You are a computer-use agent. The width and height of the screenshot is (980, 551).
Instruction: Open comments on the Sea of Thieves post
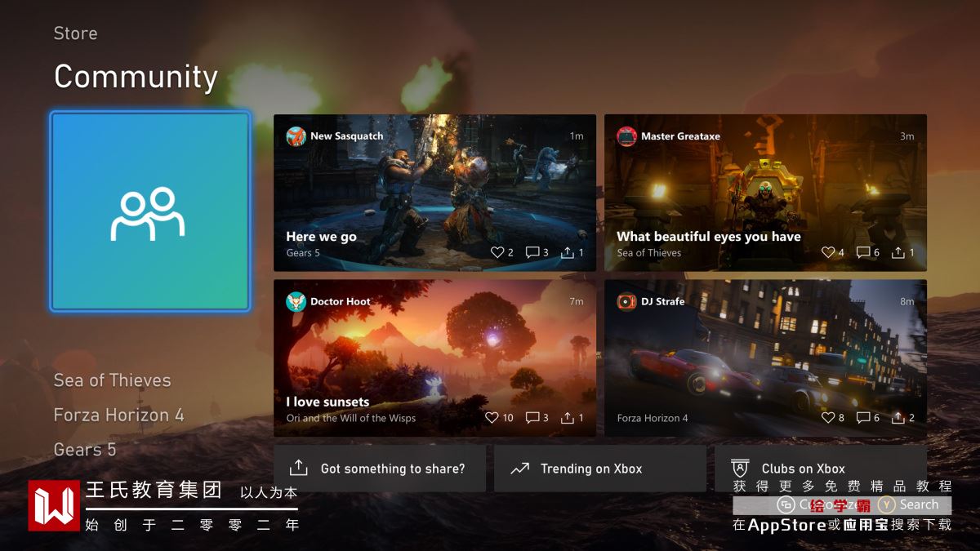click(862, 252)
